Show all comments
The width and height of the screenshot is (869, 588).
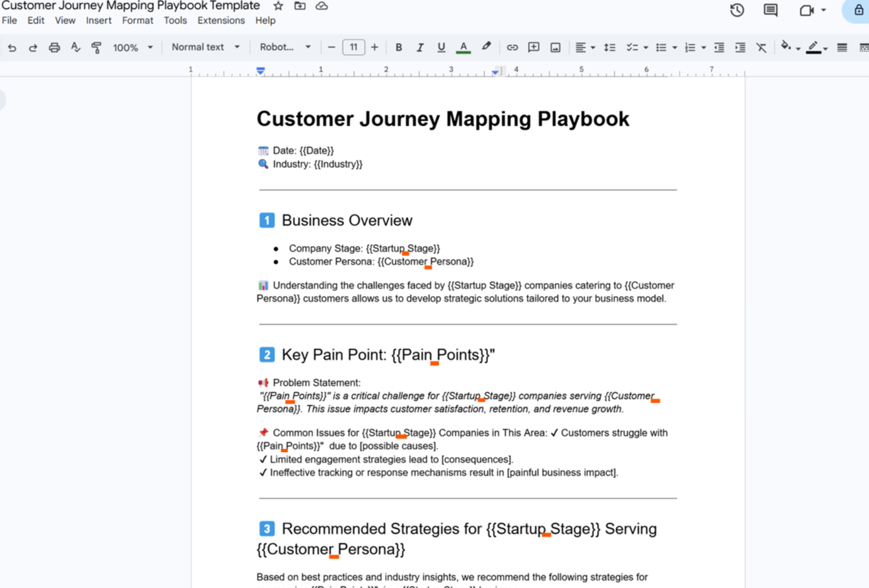click(x=771, y=10)
